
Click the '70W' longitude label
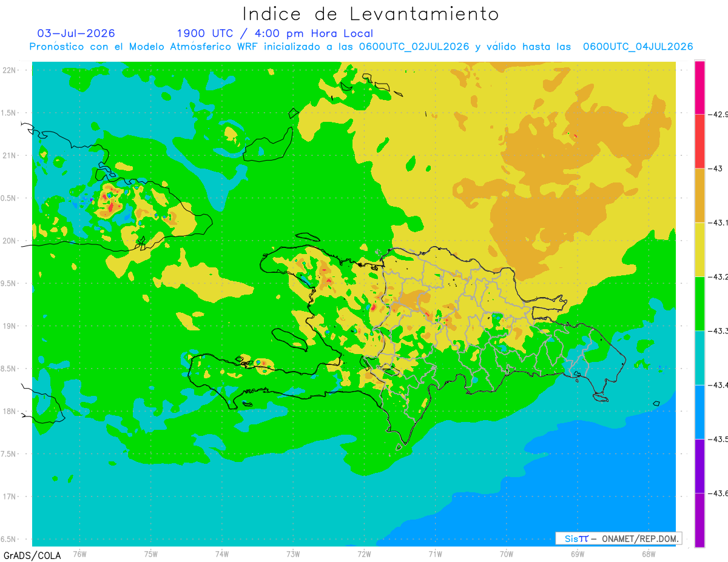point(507,554)
